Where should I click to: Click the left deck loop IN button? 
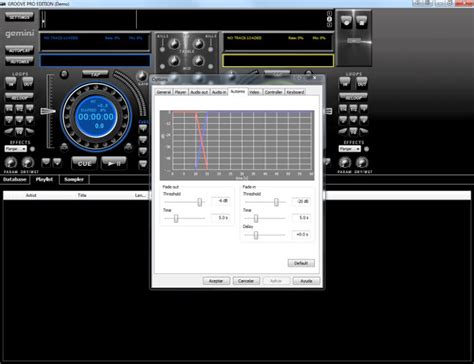11,83
